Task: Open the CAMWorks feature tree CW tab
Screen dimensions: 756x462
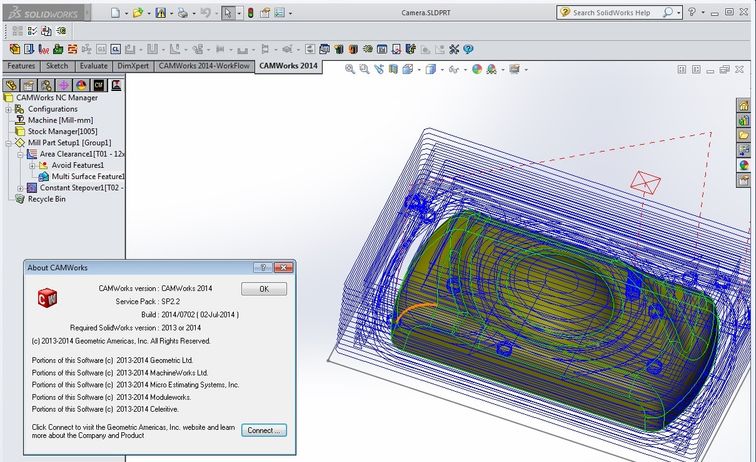Action: tap(99, 85)
